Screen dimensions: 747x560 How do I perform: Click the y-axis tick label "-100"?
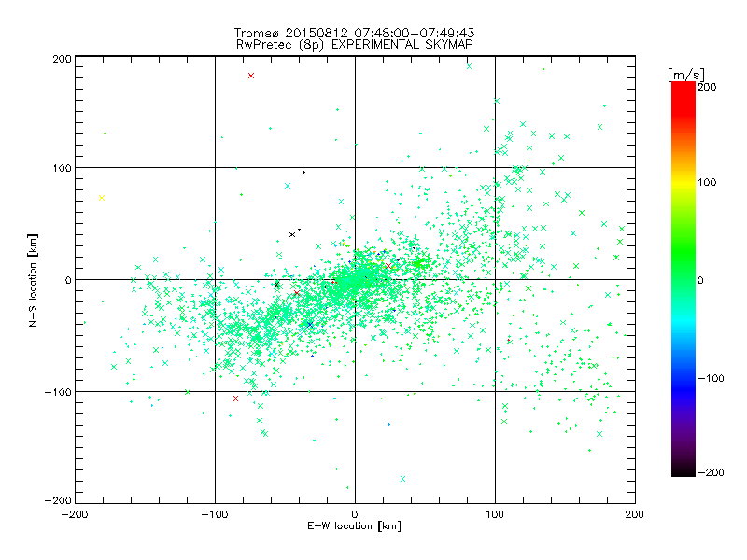[58, 392]
